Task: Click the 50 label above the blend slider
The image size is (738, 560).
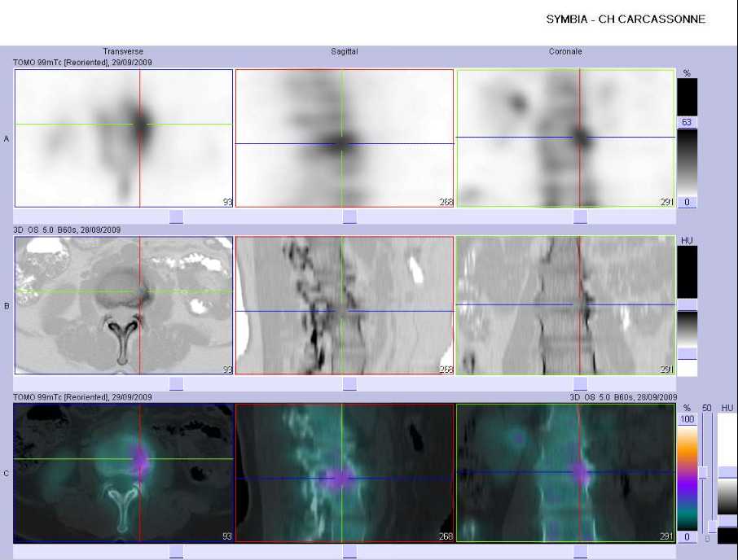Action: (706, 408)
